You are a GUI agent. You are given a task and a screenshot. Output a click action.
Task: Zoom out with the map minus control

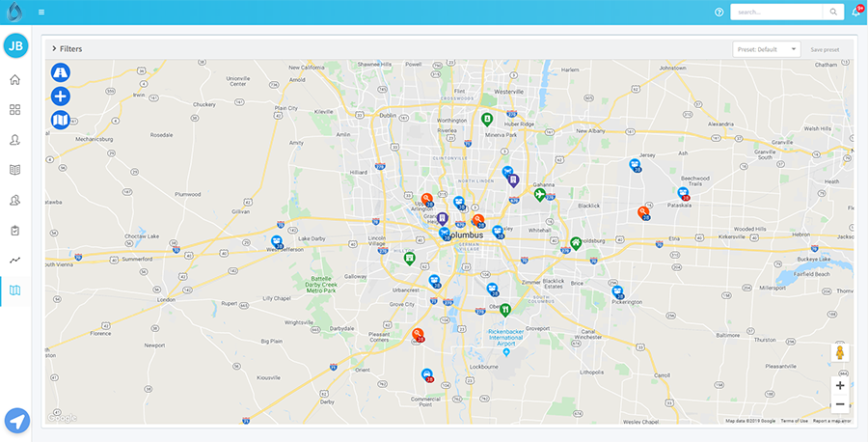pos(840,404)
